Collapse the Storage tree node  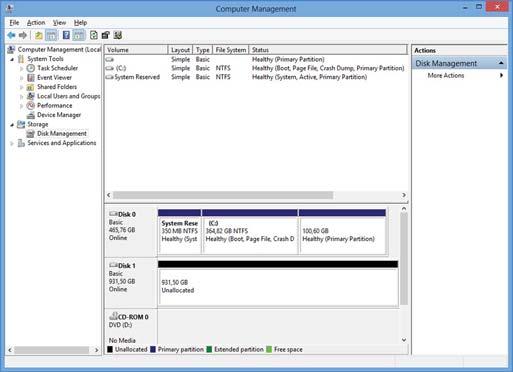(12, 125)
